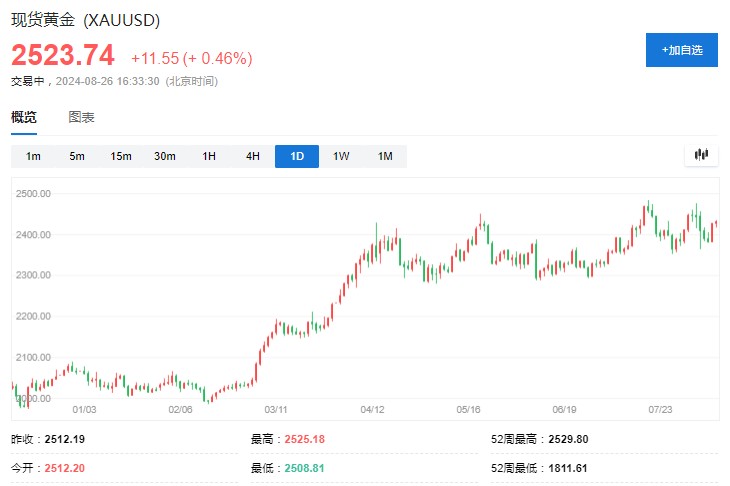Switch to the 概览 tab

[x=24, y=117]
